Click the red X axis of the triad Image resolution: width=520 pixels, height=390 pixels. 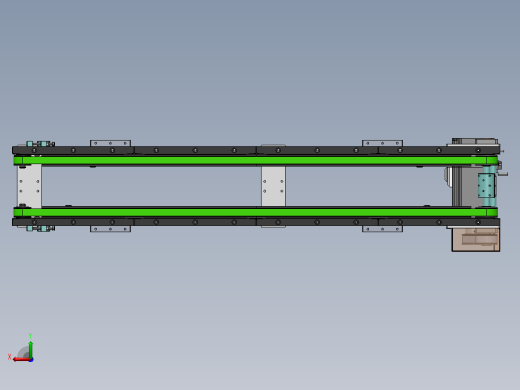point(21,360)
